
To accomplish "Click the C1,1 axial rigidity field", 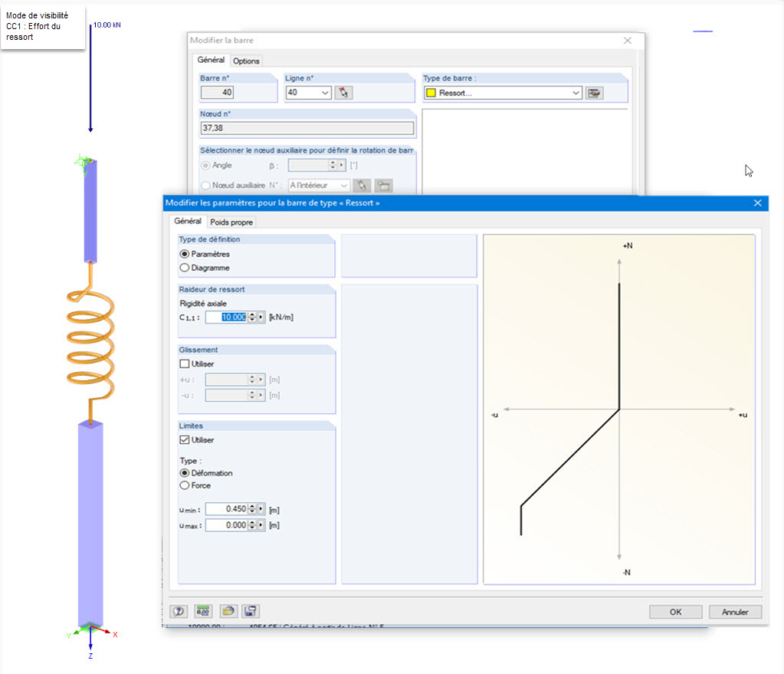I will point(227,317).
